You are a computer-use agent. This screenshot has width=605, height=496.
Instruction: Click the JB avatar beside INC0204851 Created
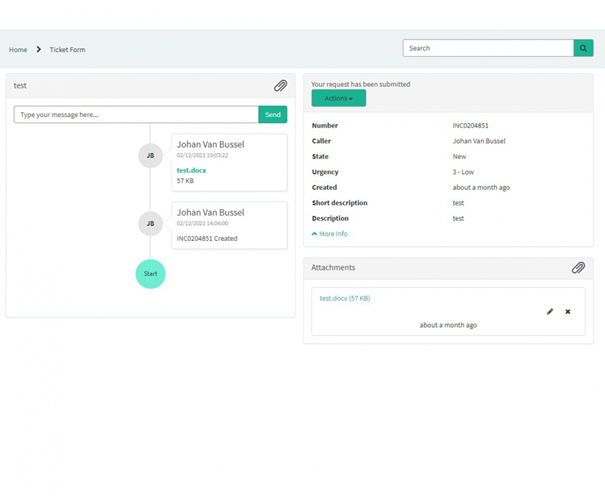click(x=150, y=224)
